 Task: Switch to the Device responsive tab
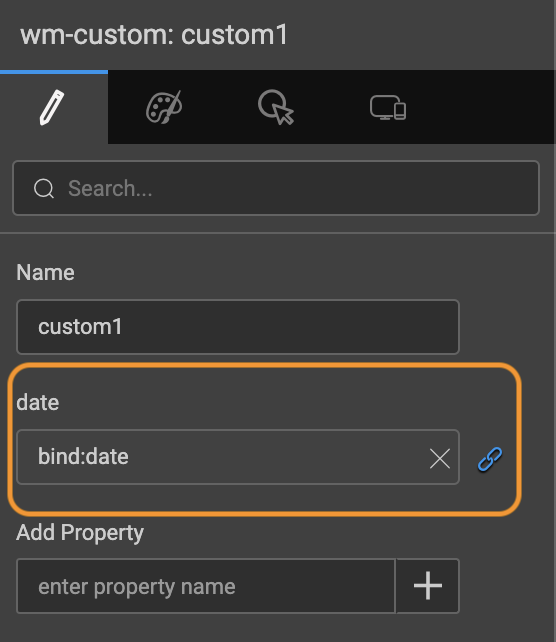pos(388,107)
